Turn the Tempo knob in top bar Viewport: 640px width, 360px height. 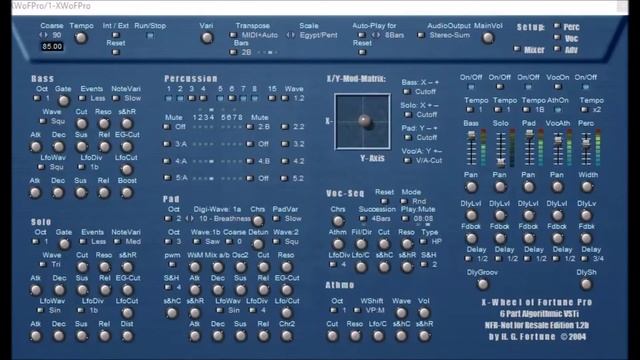coord(82,38)
